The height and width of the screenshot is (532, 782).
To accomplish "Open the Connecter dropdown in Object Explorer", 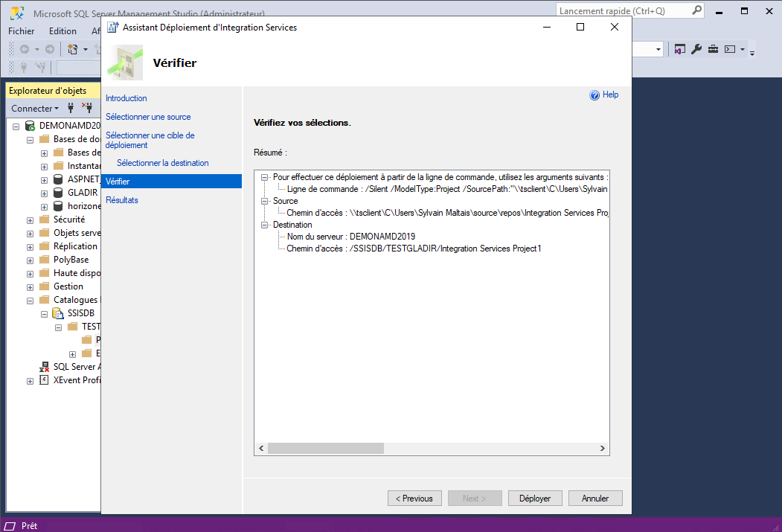I will (x=35, y=108).
